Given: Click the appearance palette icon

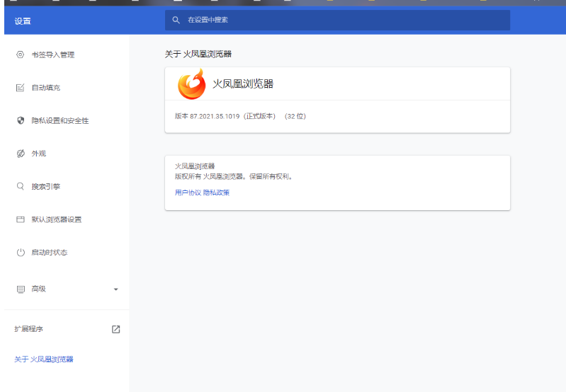Looking at the screenshot, I should point(21,154).
